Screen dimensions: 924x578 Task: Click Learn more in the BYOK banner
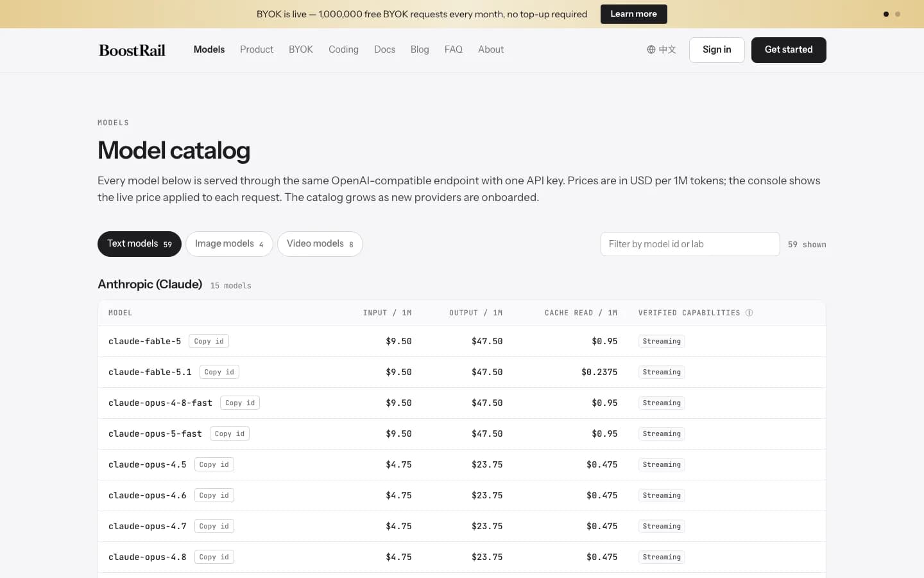click(x=634, y=14)
